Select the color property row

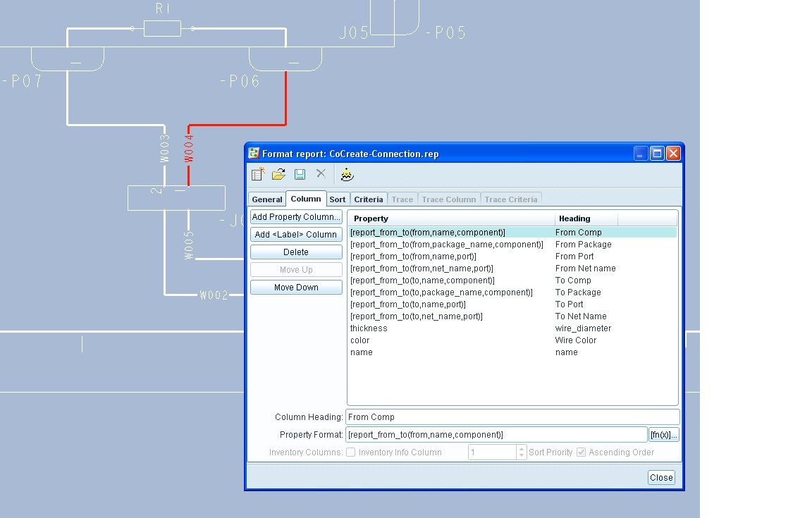(x=512, y=340)
